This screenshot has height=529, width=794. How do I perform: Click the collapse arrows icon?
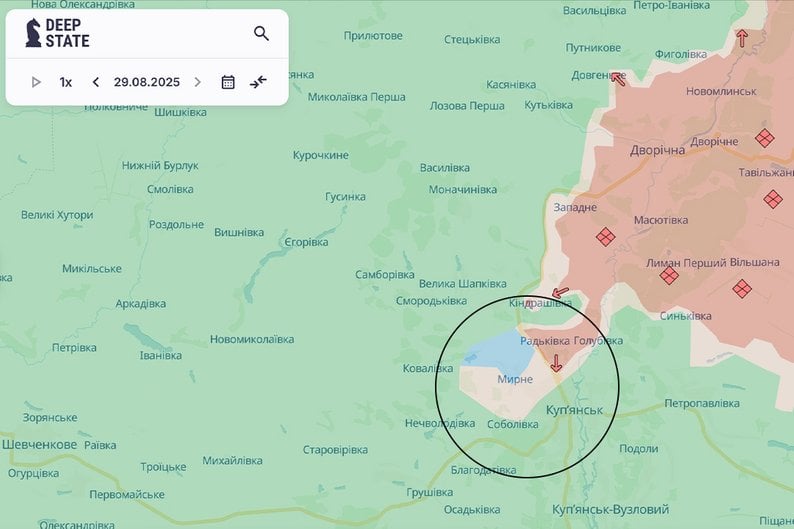(258, 82)
